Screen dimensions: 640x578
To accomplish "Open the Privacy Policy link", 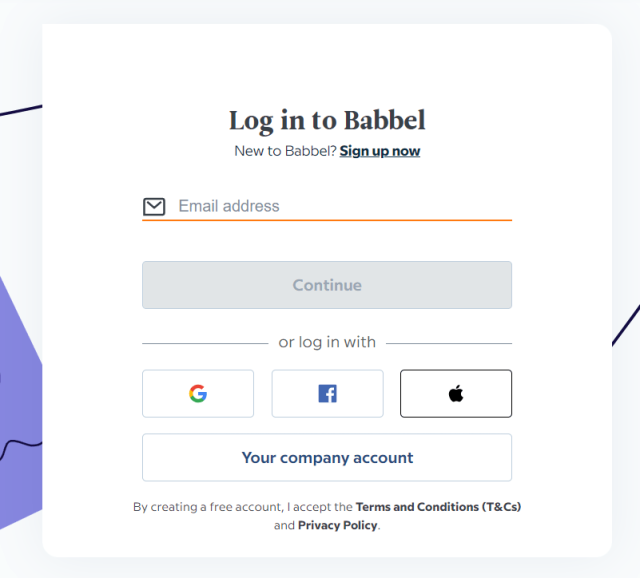I will tap(338, 525).
